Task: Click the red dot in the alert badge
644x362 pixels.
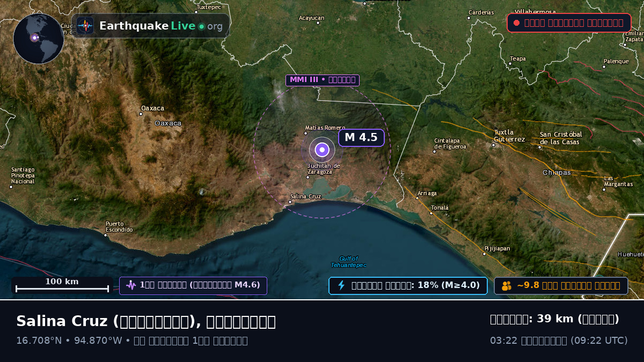Action: [x=516, y=23]
